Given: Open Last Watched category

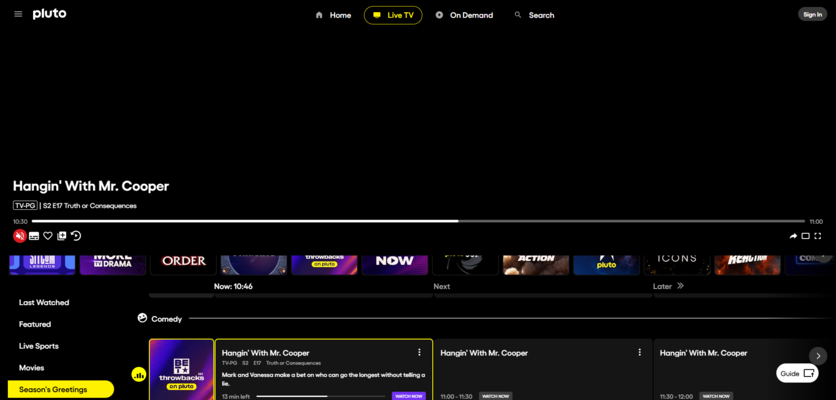Looking at the screenshot, I should [44, 302].
